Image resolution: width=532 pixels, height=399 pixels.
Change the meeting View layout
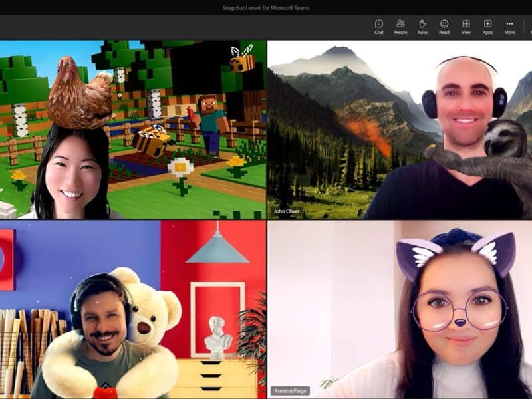coord(466,27)
